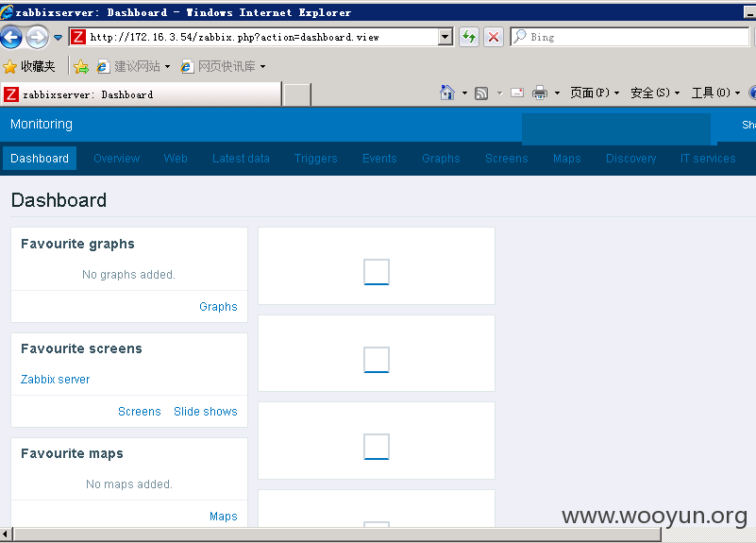Click the 'No graphs added.' text
The image size is (756, 543).
click(x=128, y=275)
